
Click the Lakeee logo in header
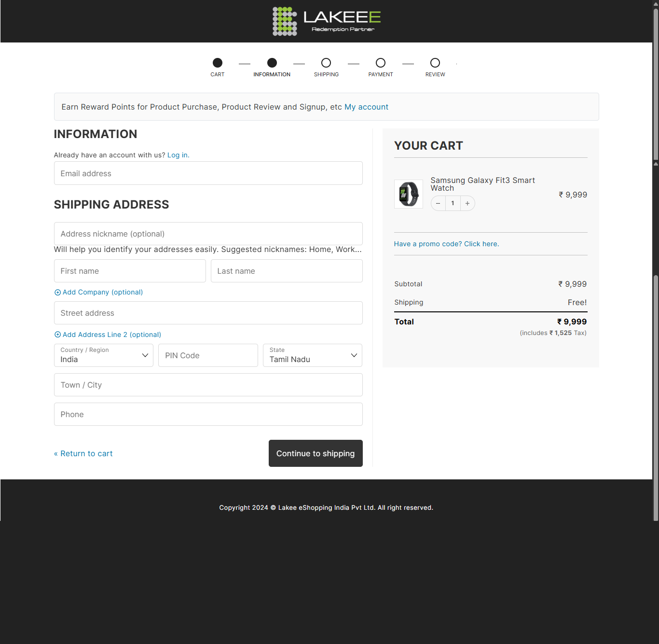point(327,21)
